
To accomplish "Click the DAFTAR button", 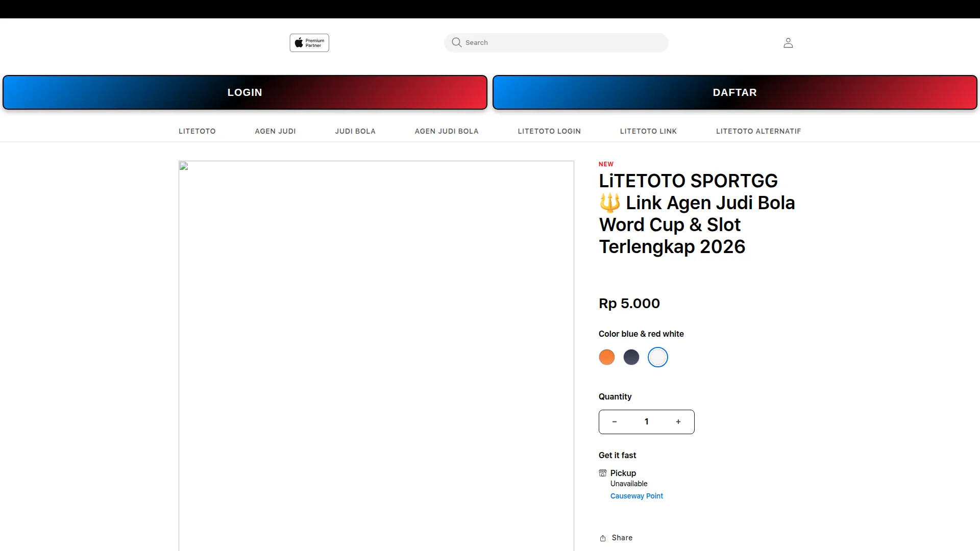I will (x=735, y=92).
